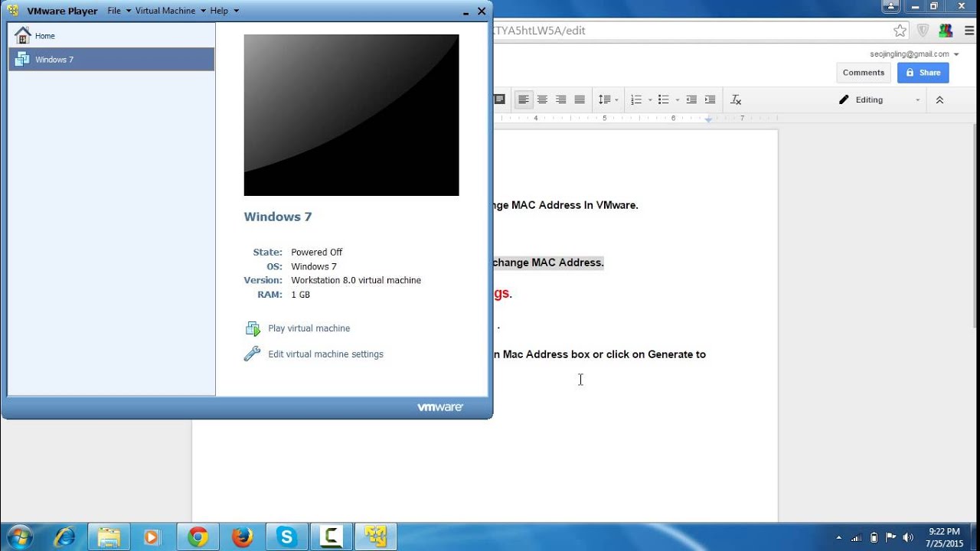Open Camtasia from the taskbar
Image resolution: width=980 pixels, height=551 pixels.
pos(332,537)
